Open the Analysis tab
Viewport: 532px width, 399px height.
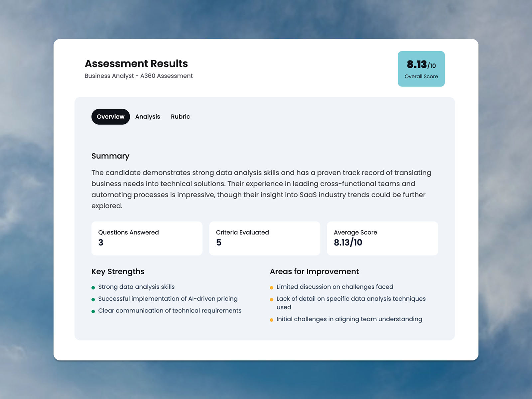click(148, 117)
